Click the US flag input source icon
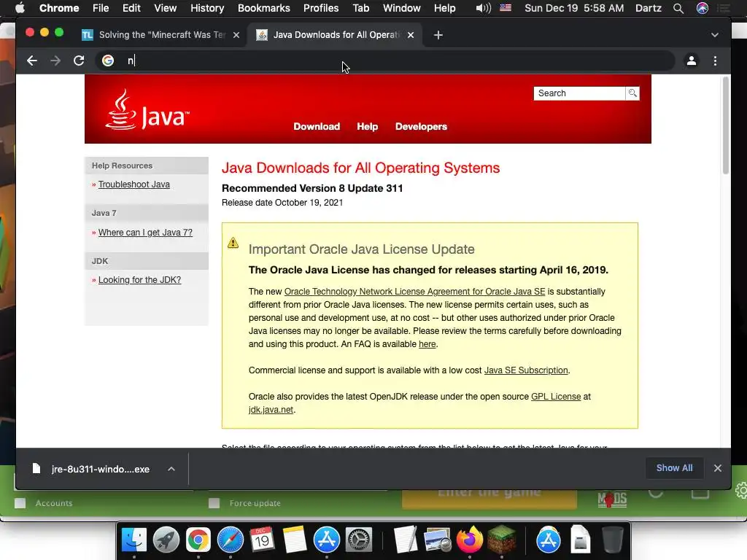The width and height of the screenshot is (747, 560). (x=506, y=8)
